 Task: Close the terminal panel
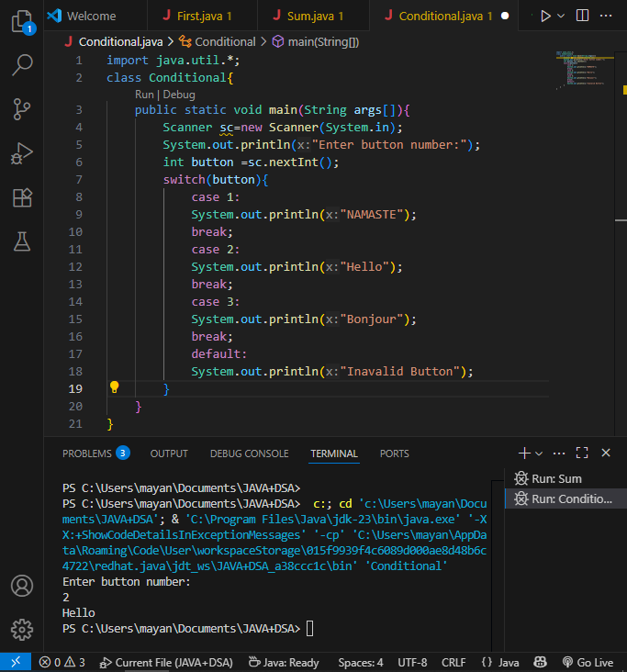606,453
